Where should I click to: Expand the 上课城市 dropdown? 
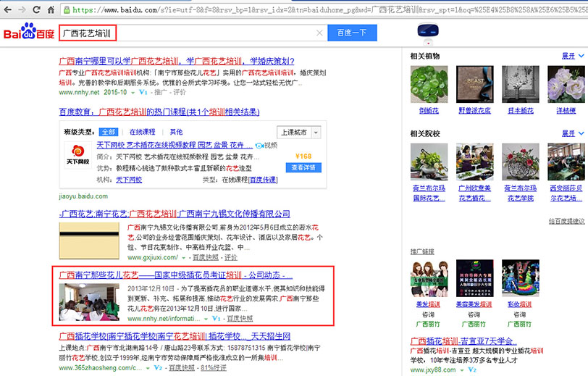(x=299, y=133)
